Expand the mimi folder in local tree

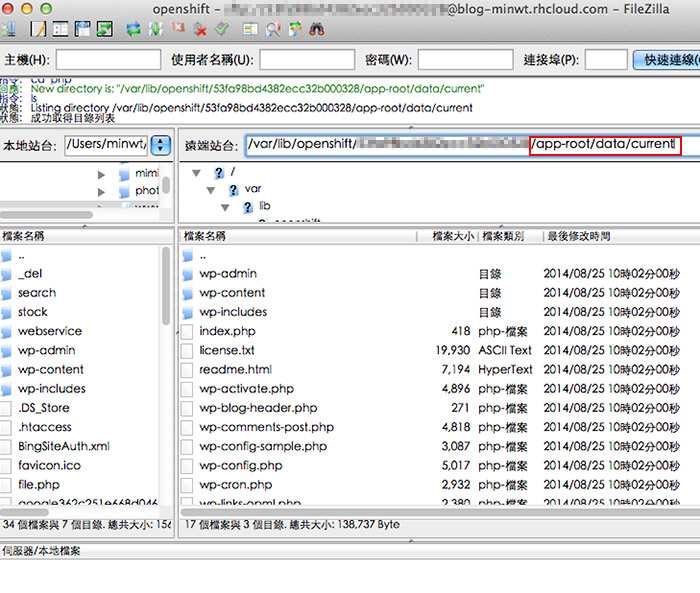[101, 175]
